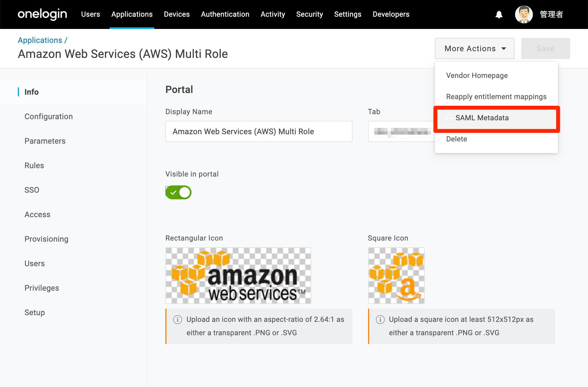The height and width of the screenshot is (387, 588).
Task: Go back via Applications breadcrumb link
Action: click(x=40, y=40)
